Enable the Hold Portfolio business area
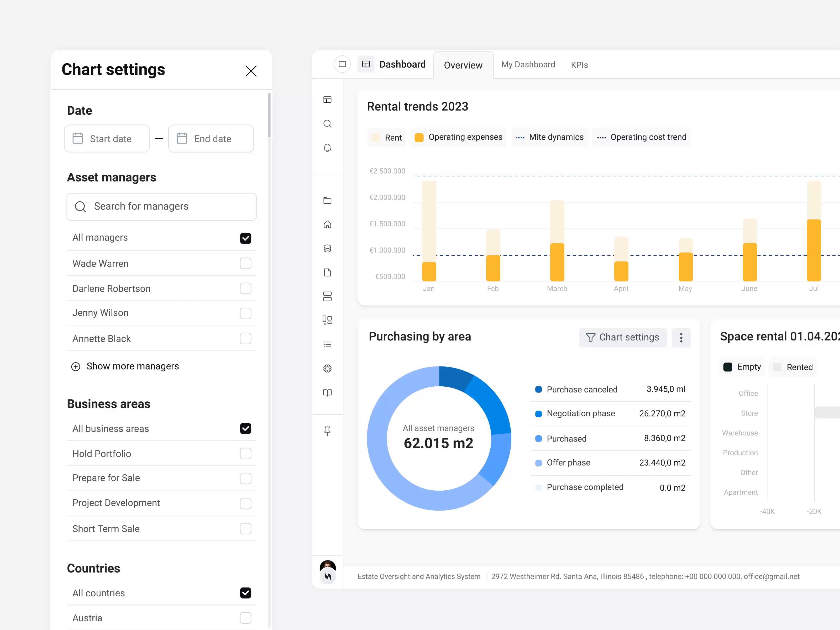This screenshot has height=630, width=840. pyautogui.click(x=246, y=453)
